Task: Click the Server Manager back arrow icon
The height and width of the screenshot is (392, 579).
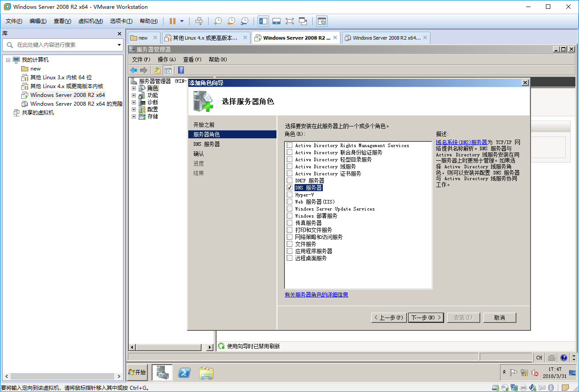Action: [x=134, y=70]
